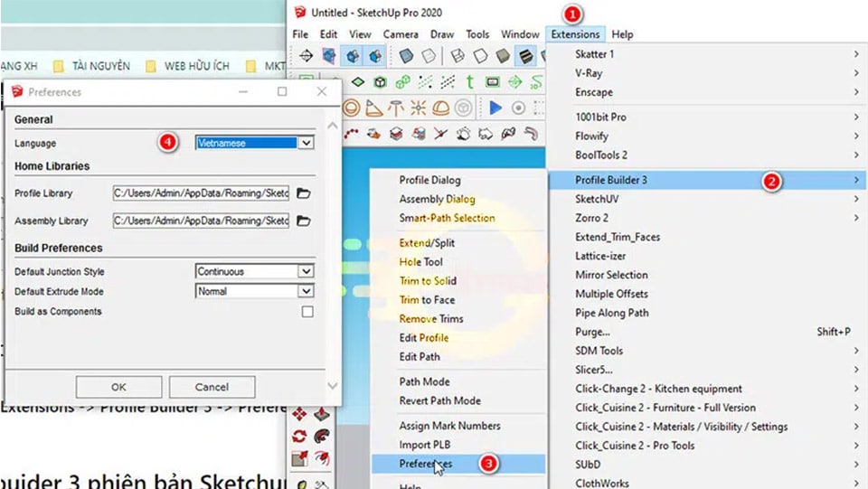Switch to Hidden Line style icon
868x489 pixels.
pyautogui.click(x=480, y=55)
